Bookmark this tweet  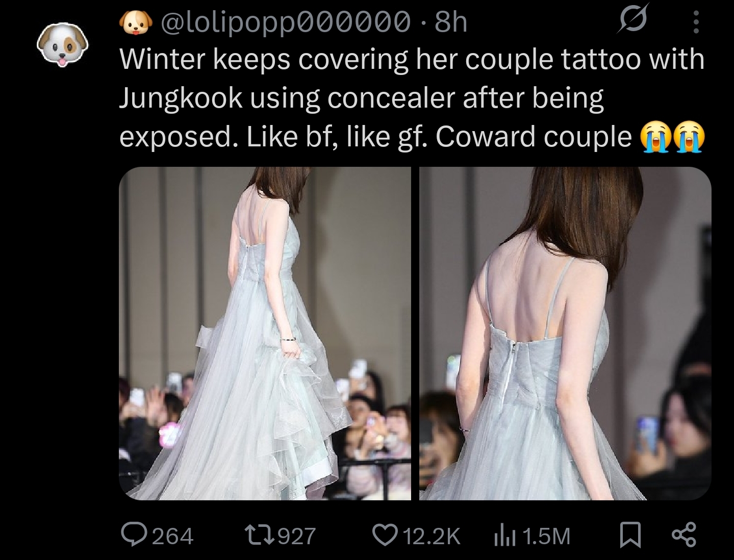629,535
